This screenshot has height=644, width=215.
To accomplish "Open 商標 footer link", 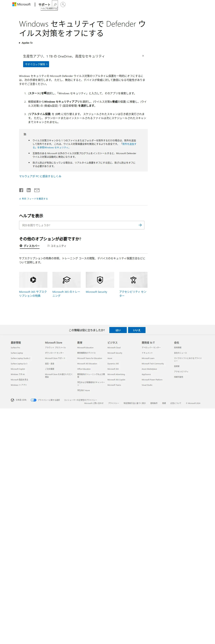I will pyautogui.click(x=164, y=403).
